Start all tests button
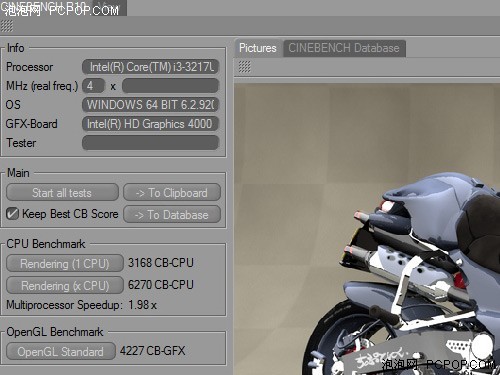The height and width of the screenshot is (375, 500). tap(62, 192)
